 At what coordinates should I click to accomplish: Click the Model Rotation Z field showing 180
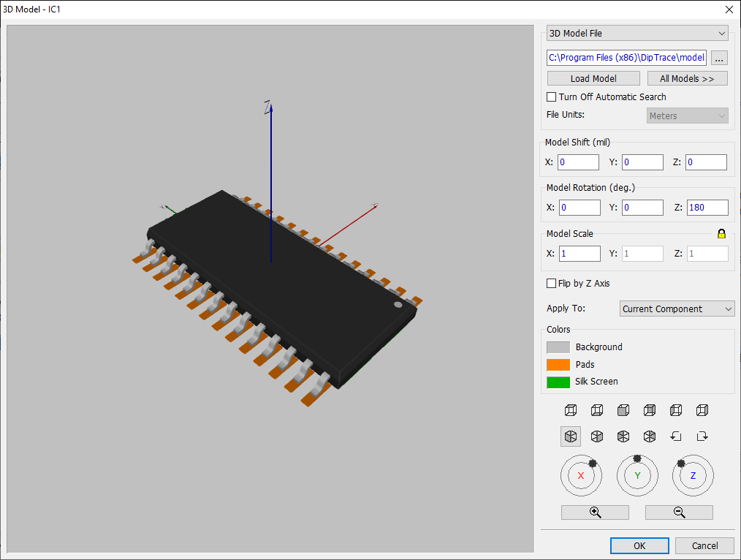707,208
